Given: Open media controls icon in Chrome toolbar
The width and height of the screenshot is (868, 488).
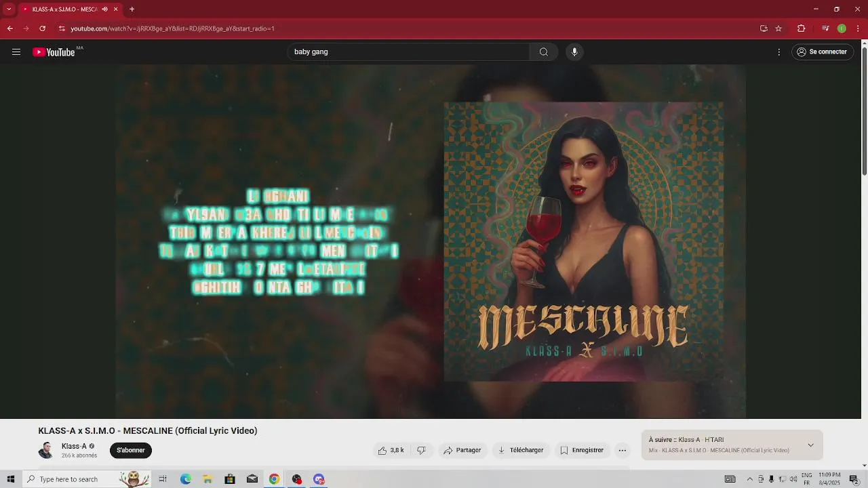Looking at the screenshot, I should click(x=825, y=28).
